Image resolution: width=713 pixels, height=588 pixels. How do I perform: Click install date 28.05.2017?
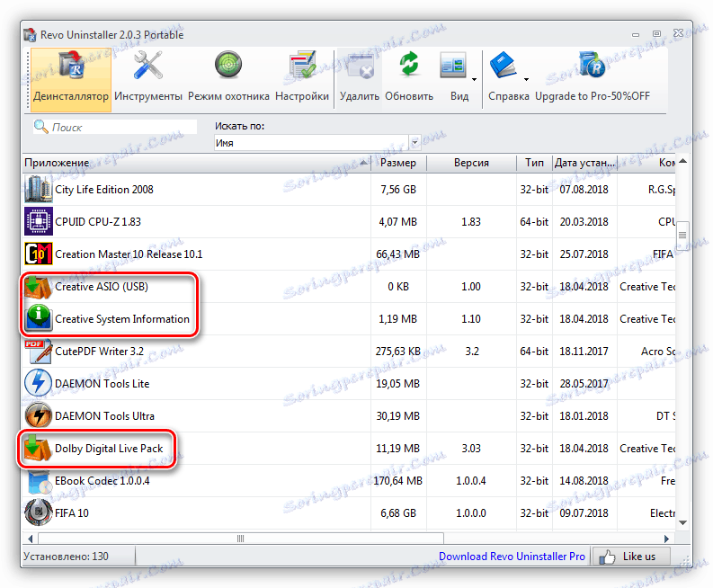(x=584, y=384)
